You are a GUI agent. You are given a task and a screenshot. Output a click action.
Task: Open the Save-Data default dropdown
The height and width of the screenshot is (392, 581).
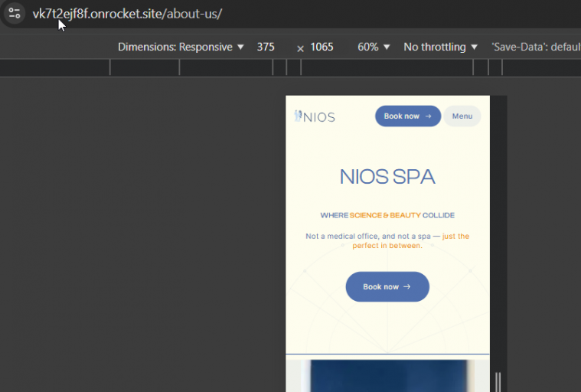(536, 47)
